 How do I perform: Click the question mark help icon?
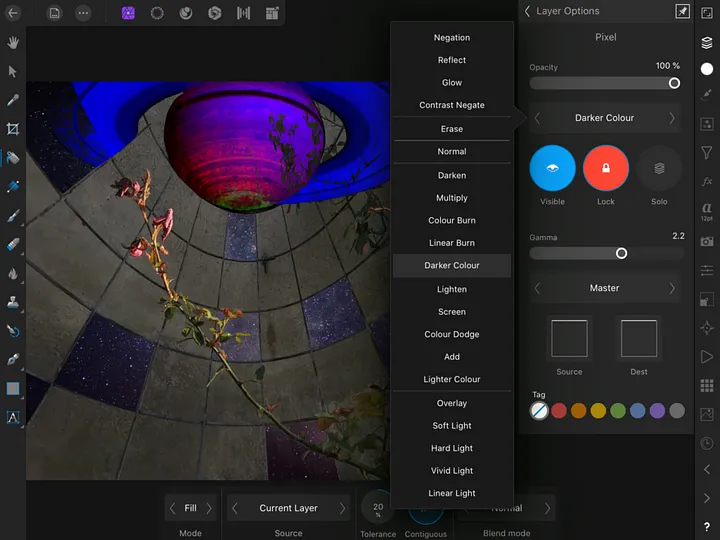707,527
